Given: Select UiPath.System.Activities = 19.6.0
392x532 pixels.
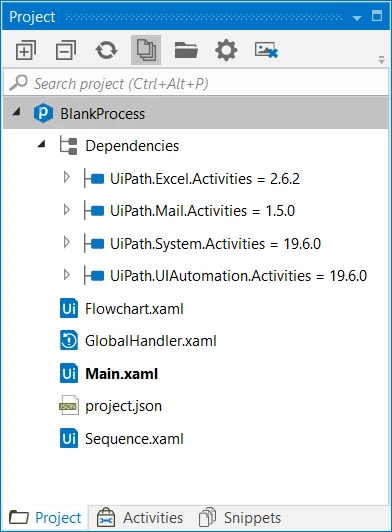Looking at the screenshot, I should point(215,244).
